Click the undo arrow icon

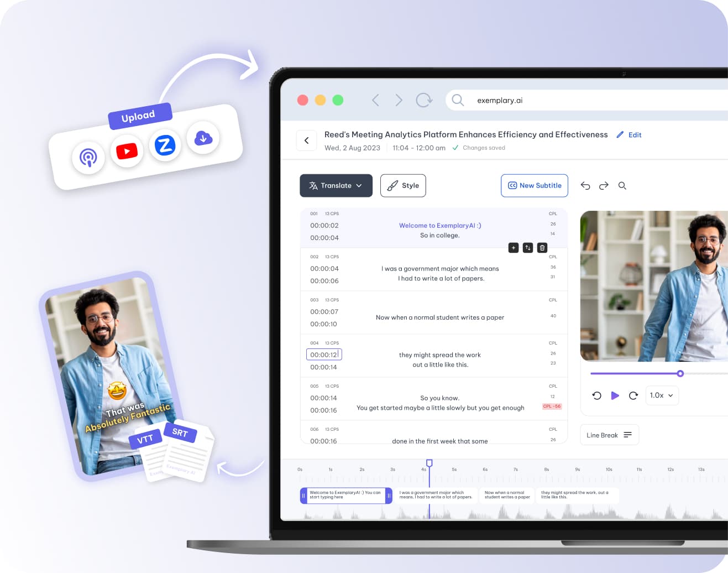coord(585,186)
